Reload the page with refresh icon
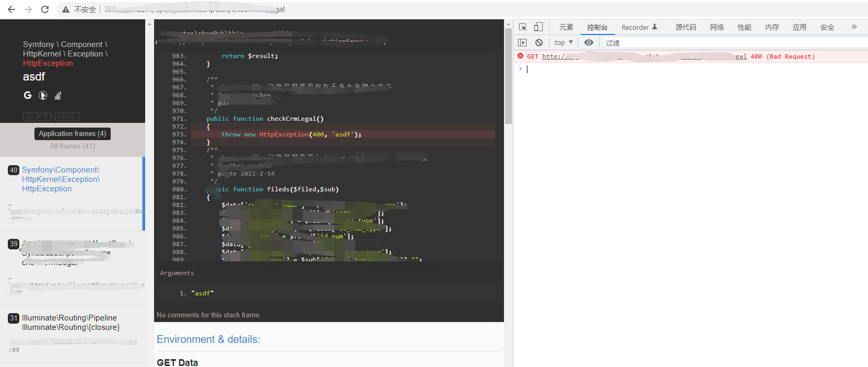Screen dimensions: 868x367 [45, 9]
